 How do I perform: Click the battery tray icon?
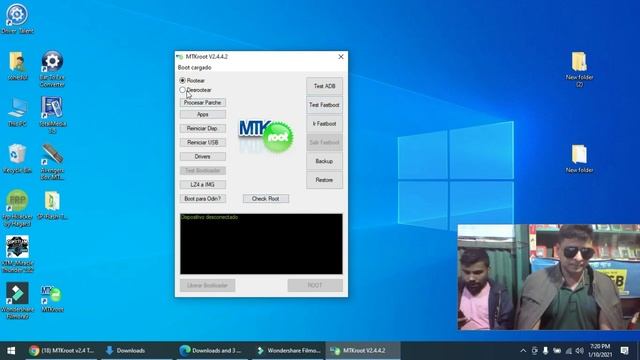click(x=557, y=351)
